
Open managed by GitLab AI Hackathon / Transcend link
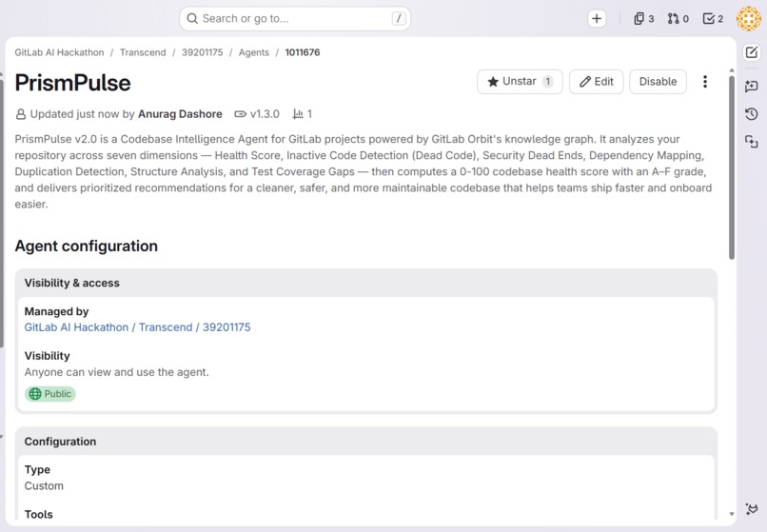click(x=137, y=327)
